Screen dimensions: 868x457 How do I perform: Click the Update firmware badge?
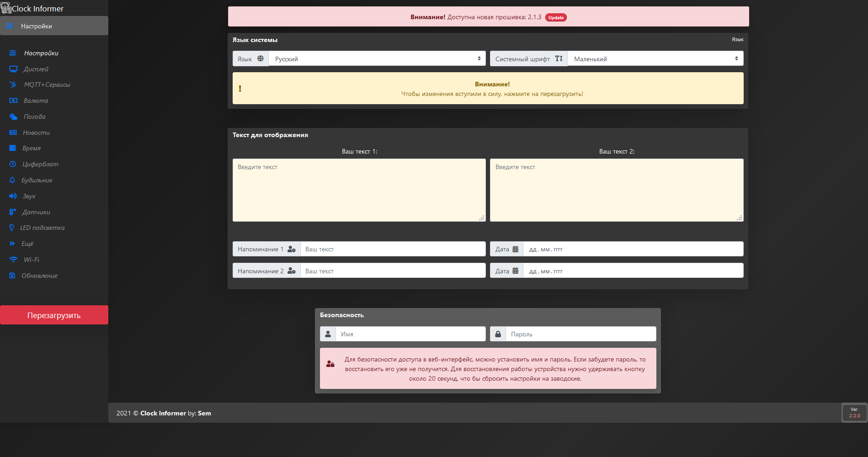click(x=556, y=17)
